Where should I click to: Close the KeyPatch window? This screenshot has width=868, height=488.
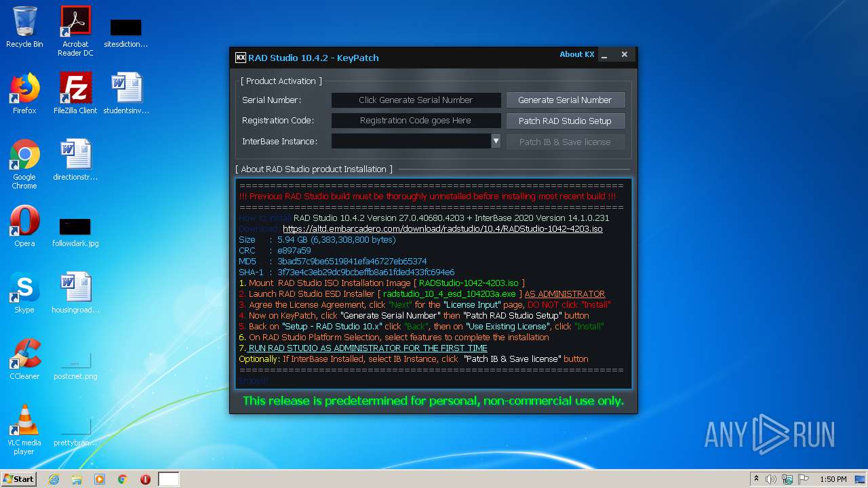click(625, 55)
